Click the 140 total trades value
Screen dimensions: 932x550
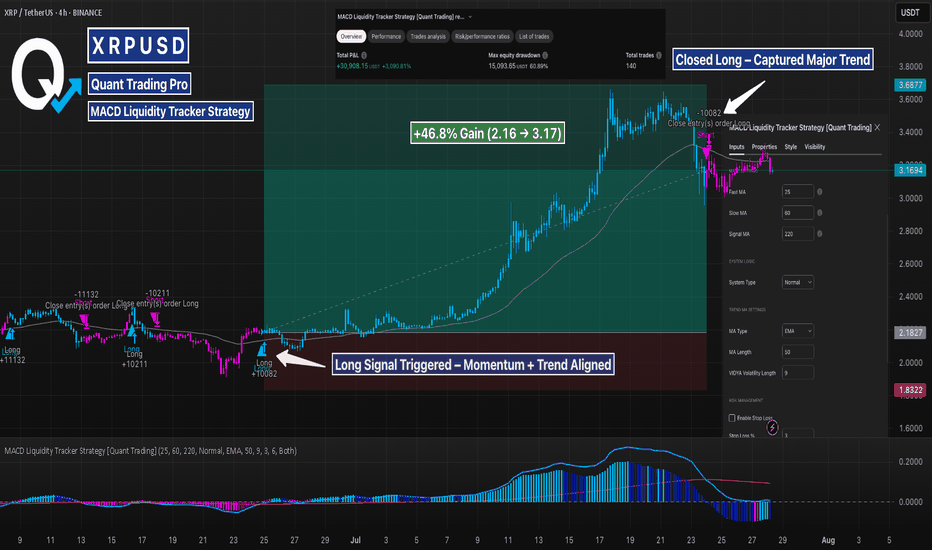coord(631,66)
